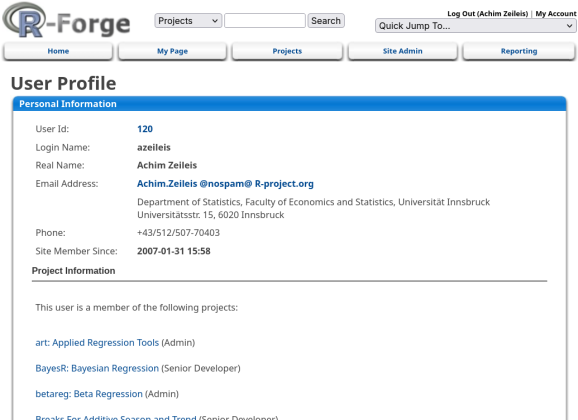
Task: Go to the Home tab
Action: click(58, 51)
